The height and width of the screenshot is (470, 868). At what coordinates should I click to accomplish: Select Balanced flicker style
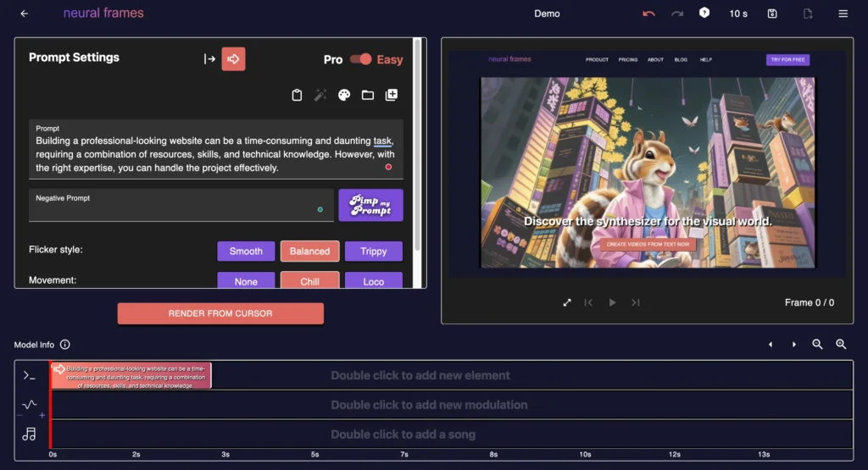[x=310, y=251]
